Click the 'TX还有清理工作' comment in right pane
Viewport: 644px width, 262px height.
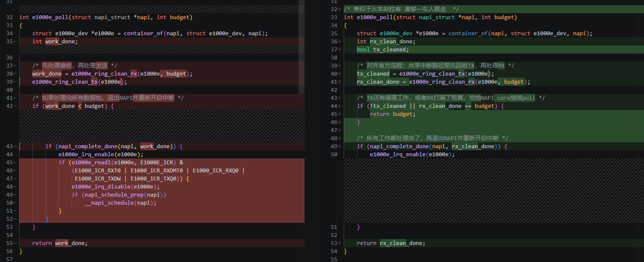451,98
